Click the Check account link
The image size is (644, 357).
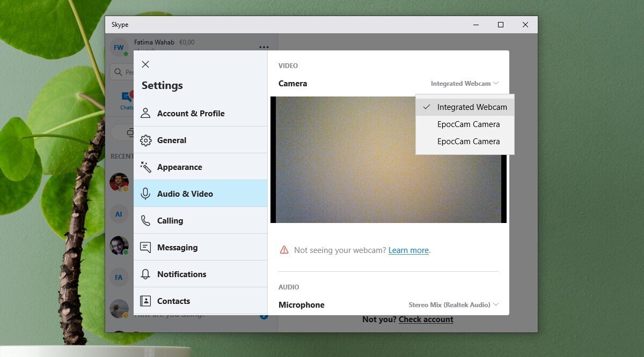pyautogui.click(x=426, y=319)
